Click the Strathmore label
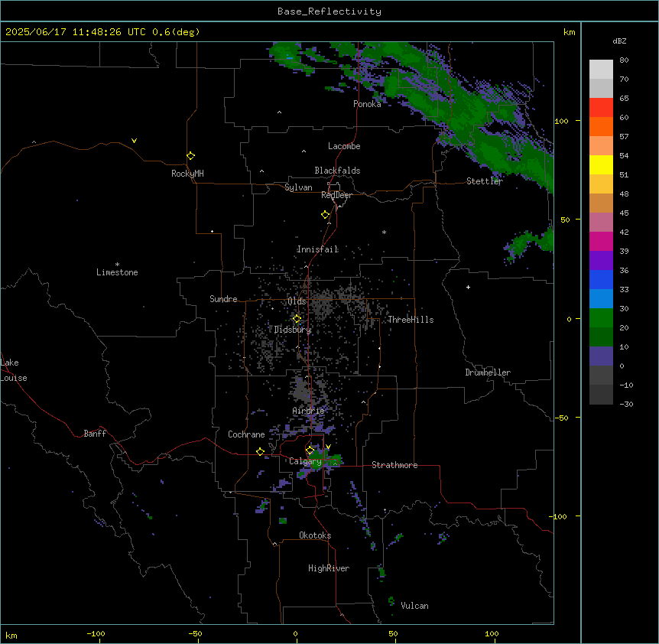This screenshot has width=659, height=644. (394, 465)
